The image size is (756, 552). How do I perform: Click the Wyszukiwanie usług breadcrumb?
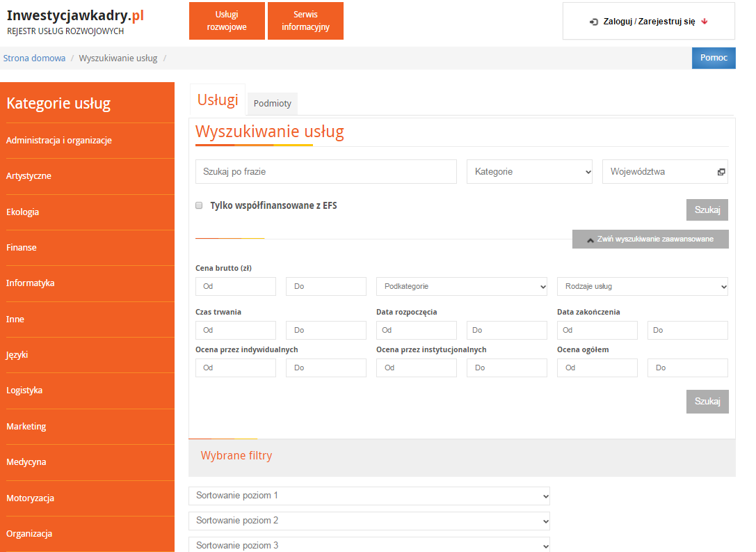coord(118,58)
